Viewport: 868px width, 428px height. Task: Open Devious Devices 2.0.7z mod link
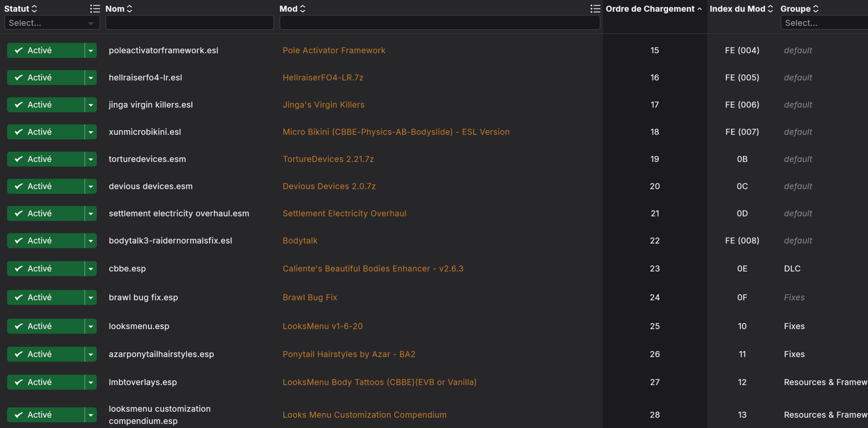click(x=329, y=186)
